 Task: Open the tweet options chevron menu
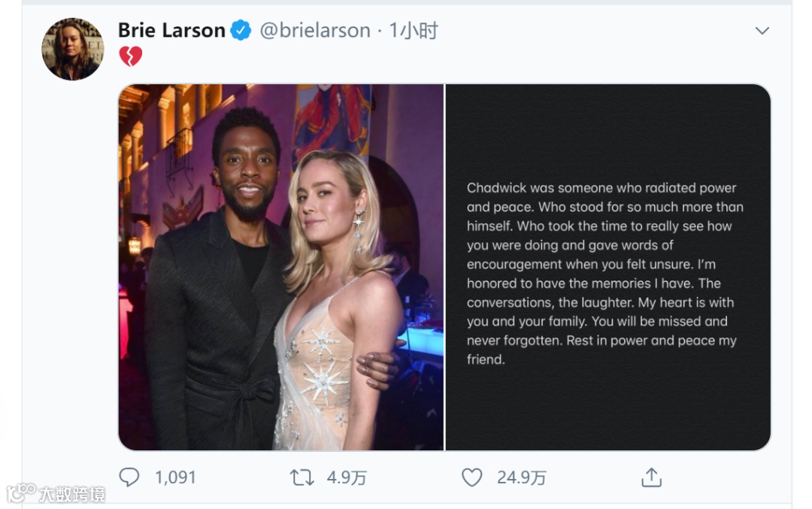coord(762,31)
